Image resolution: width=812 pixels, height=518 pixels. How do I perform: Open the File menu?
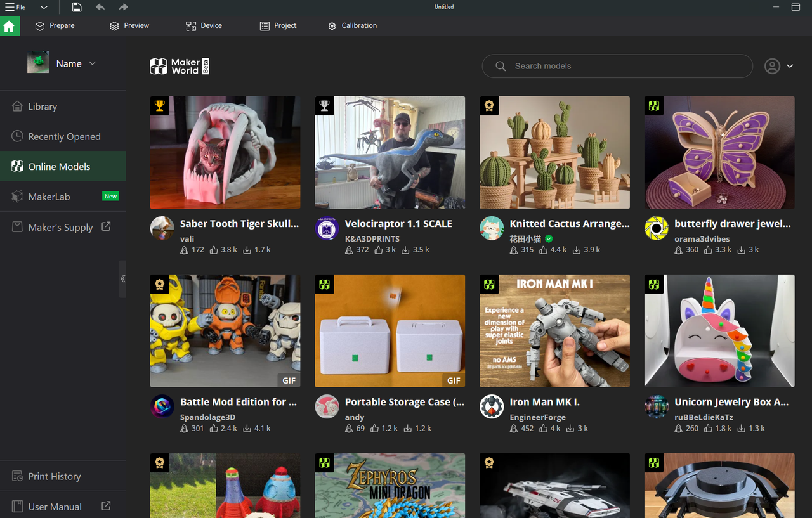pyautogui.click(x=15, y=7)
